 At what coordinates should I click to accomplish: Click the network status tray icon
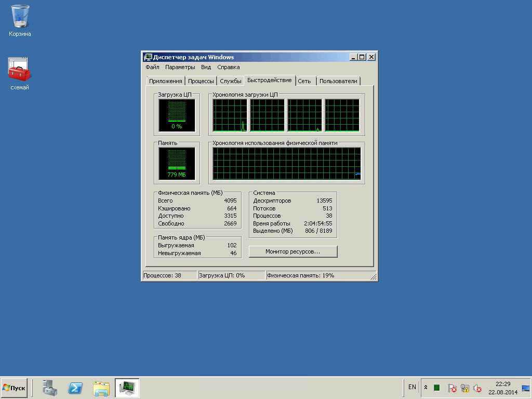[x=464, y=388]
